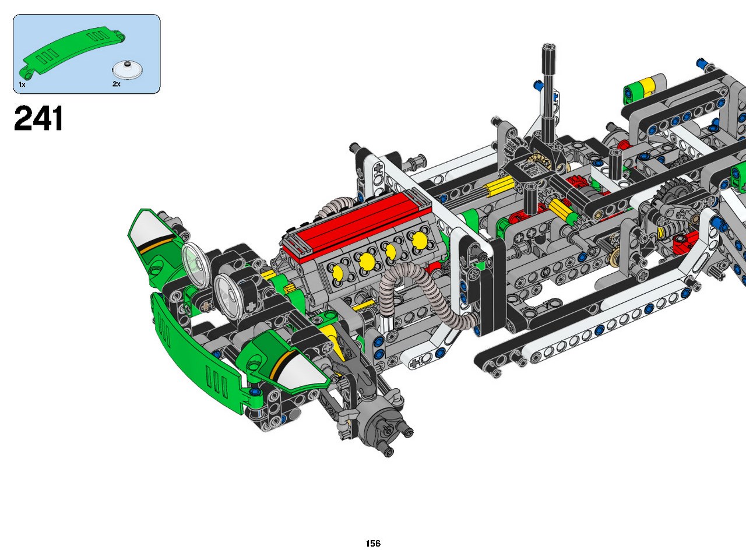Click the tall black gear shift axle
Image resolution: width=746 pixels, height=560 pixels.
[548, 93]
